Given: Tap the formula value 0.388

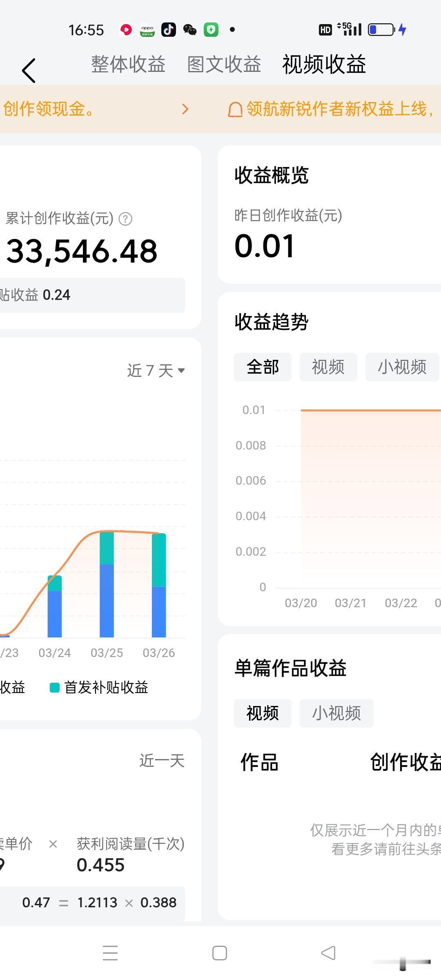Looking at the screenshot, I should click(x=158, y=902).
